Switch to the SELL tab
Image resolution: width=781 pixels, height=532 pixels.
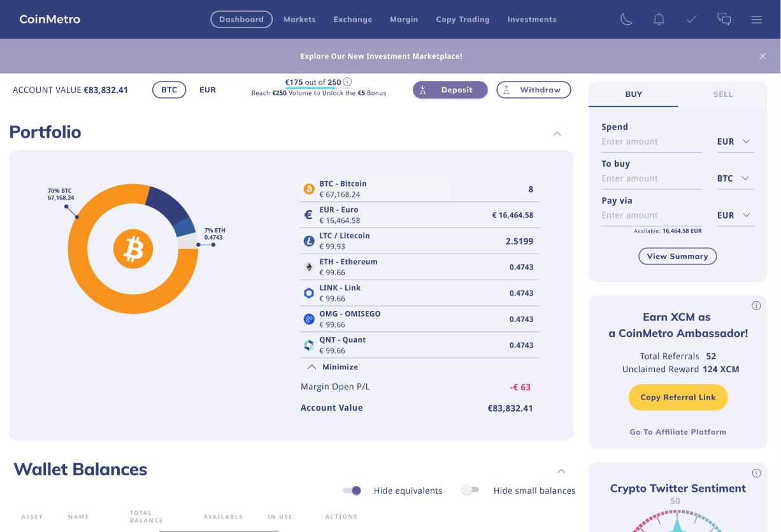[723, 94]
